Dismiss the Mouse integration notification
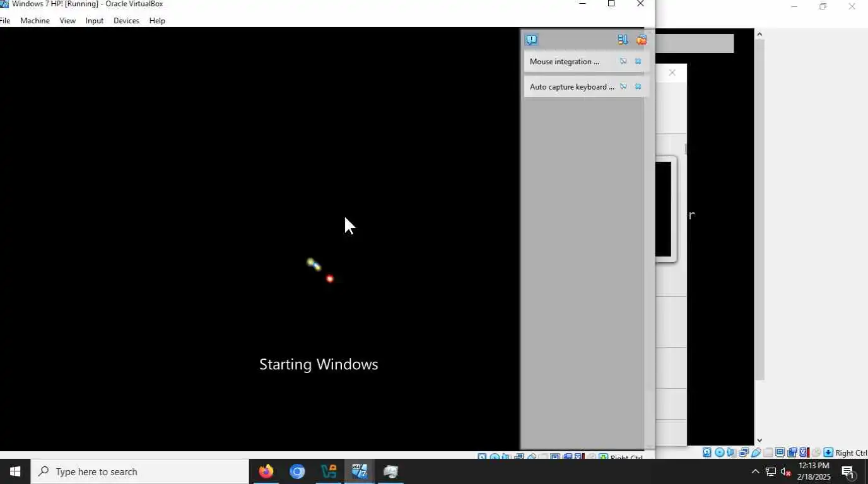This screenshot has width=868, height=484. click(x=638, y=61)
